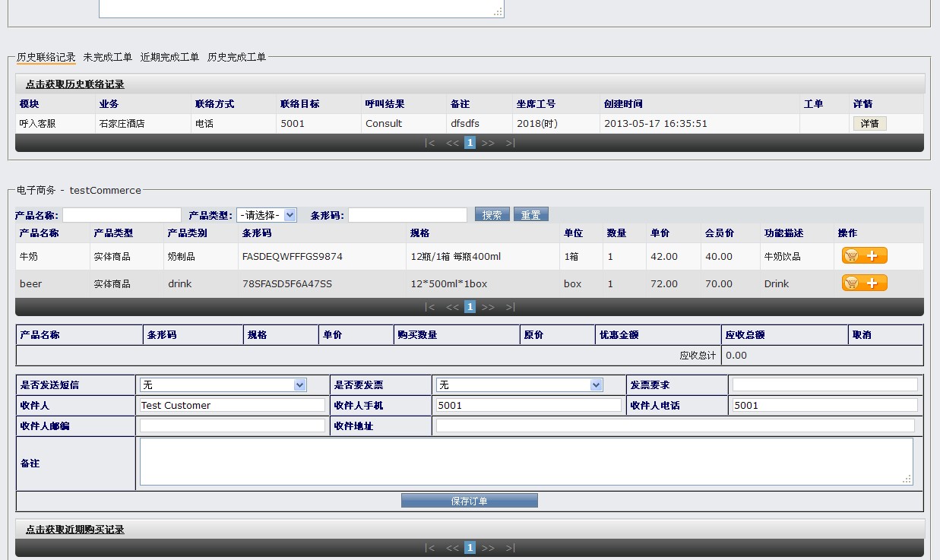This screenshot has height=560, width=940.
Task: Go to next page of product list
Action: pyautogui.click(x=488, y=307)
